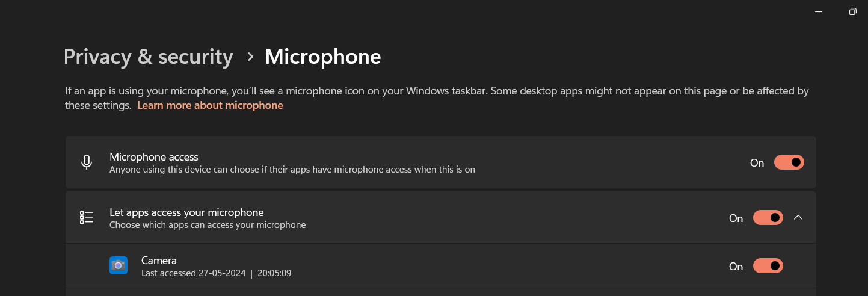
Task: Click the Microphone access label text
Action: (154, 157)
